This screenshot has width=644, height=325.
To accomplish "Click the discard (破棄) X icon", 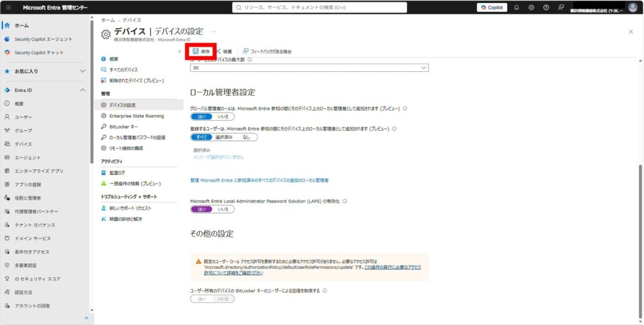I will [x=218, y=52].
